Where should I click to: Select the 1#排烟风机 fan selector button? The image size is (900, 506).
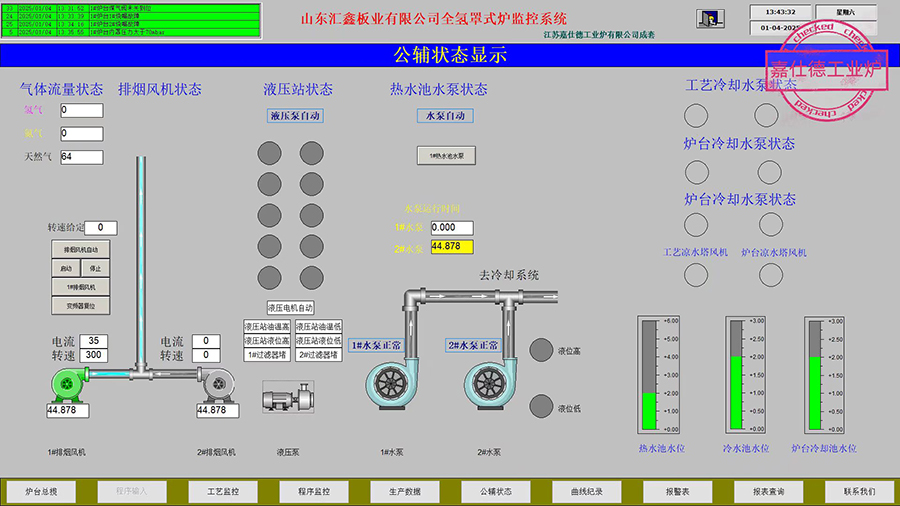click(80, 287)
